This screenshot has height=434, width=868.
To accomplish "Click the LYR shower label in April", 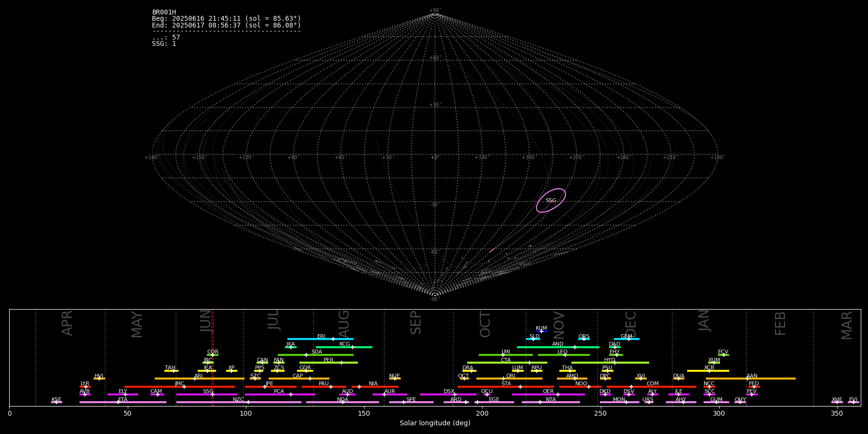I will coord(85,384).
